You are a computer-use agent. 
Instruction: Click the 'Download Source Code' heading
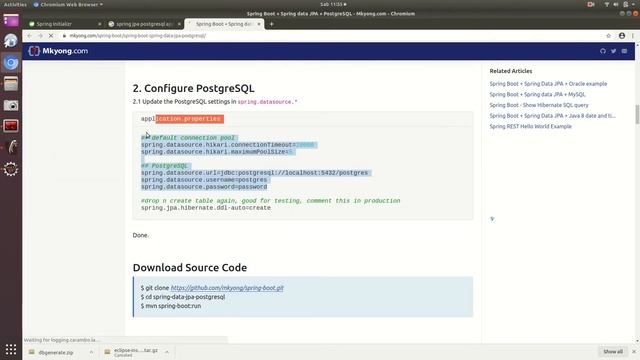click(190, 268)
